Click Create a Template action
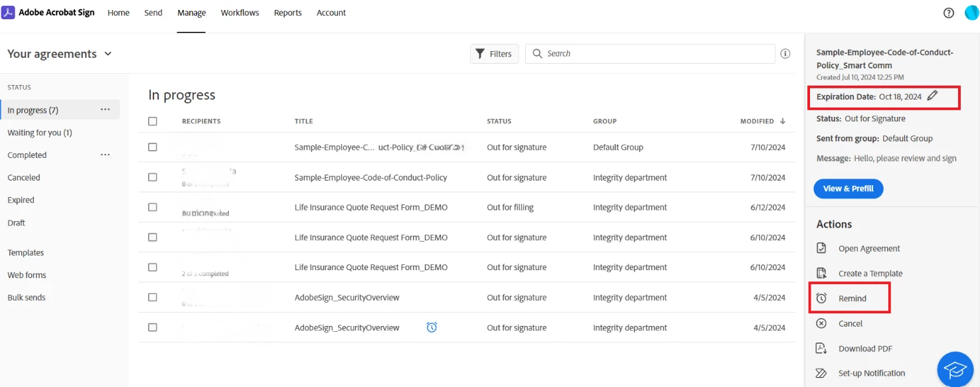The image size is (980, 387). pyautogui.click(x=870, y=273)
